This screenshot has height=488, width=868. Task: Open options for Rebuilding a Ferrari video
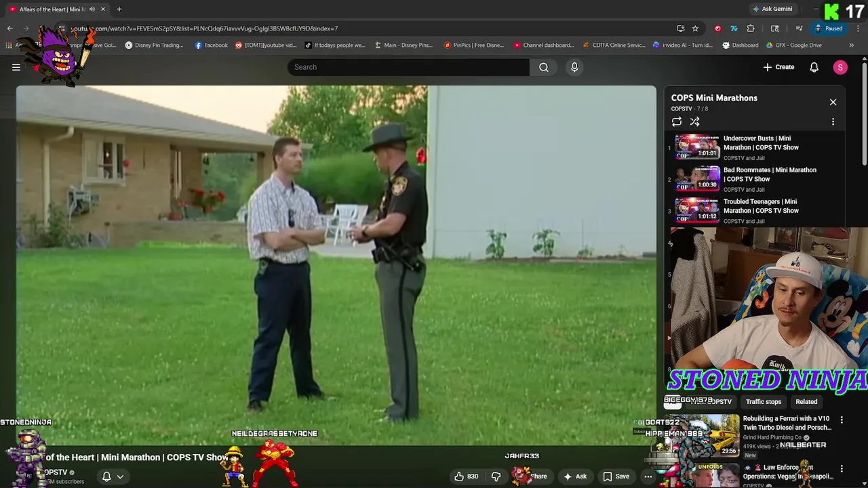pyautogui.click(x=842, y=420)
